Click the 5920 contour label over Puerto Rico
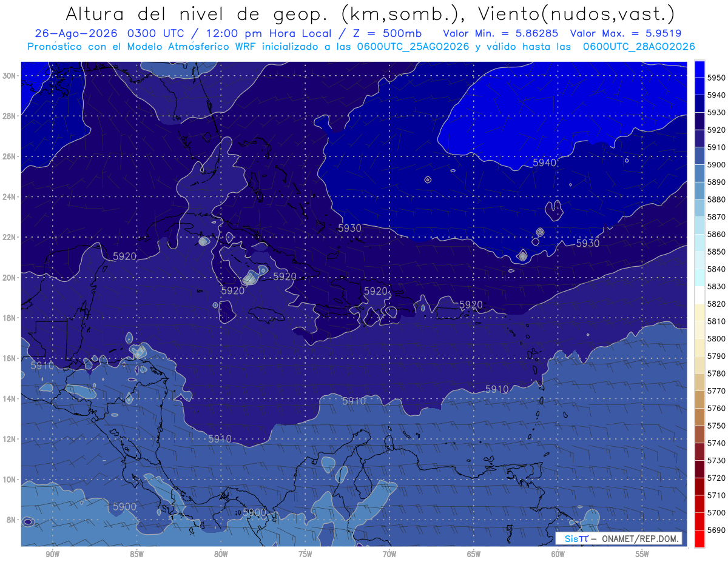 point(471,304)
